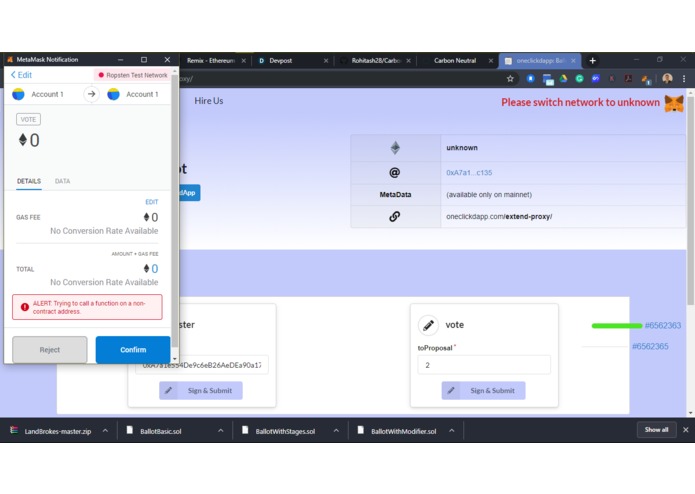This screenshot has height=494, width=695.
Task: Open the Chrome profile avatar
Action: 667,79
